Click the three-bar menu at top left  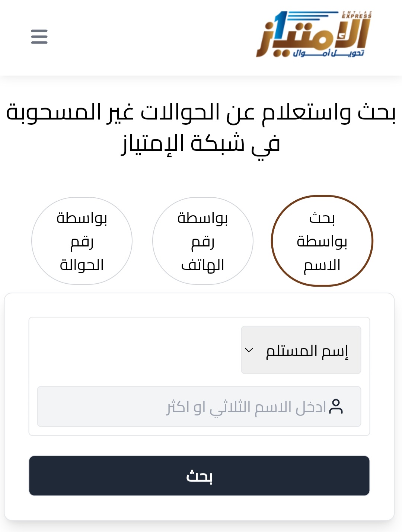(x=39, y=37)
